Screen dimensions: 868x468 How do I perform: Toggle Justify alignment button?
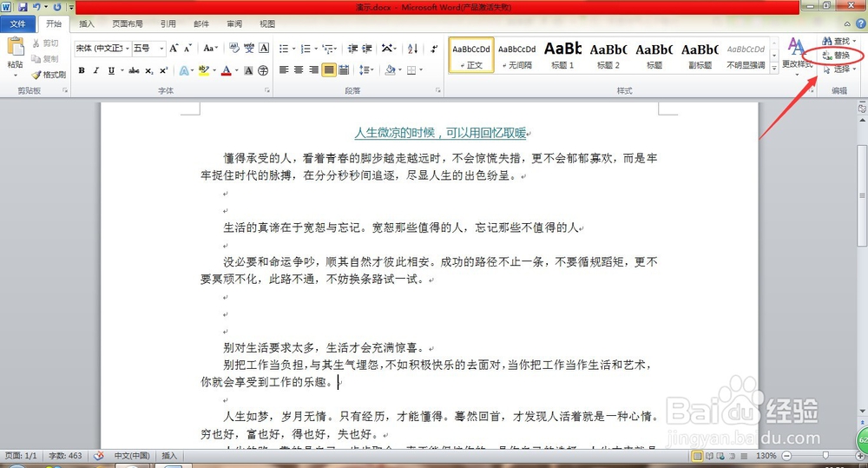[329, 69]
